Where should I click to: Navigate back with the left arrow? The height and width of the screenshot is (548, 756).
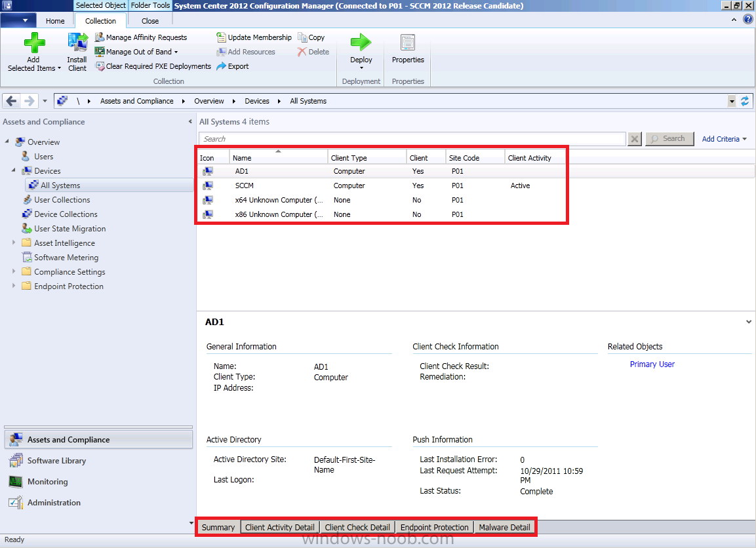[12, 101]
